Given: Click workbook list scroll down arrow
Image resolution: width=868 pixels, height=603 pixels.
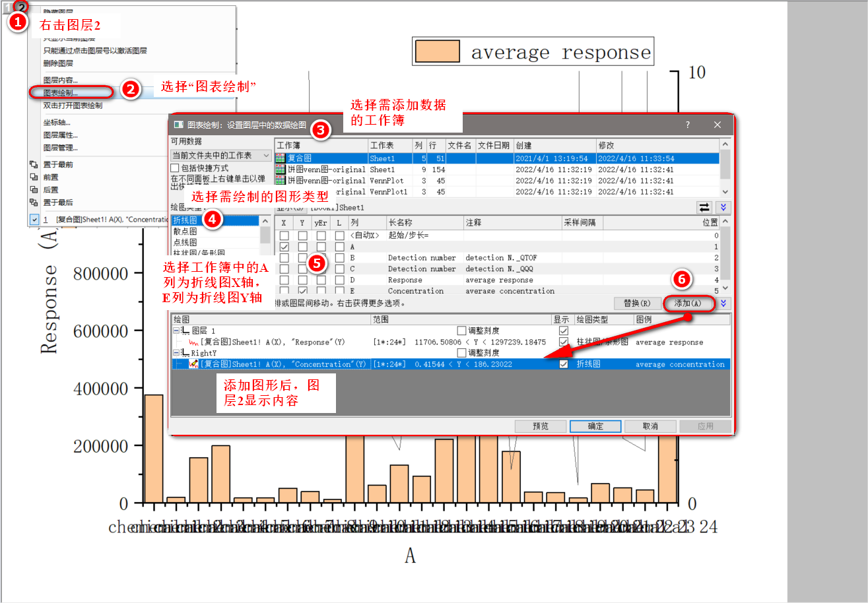Looking at the screenshot, I should pos(725,192).
